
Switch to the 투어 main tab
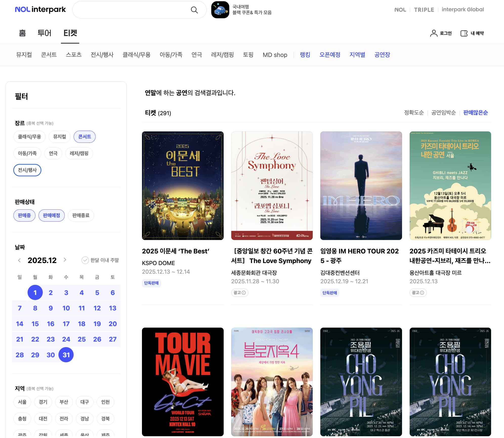click(x=44, y=33)
